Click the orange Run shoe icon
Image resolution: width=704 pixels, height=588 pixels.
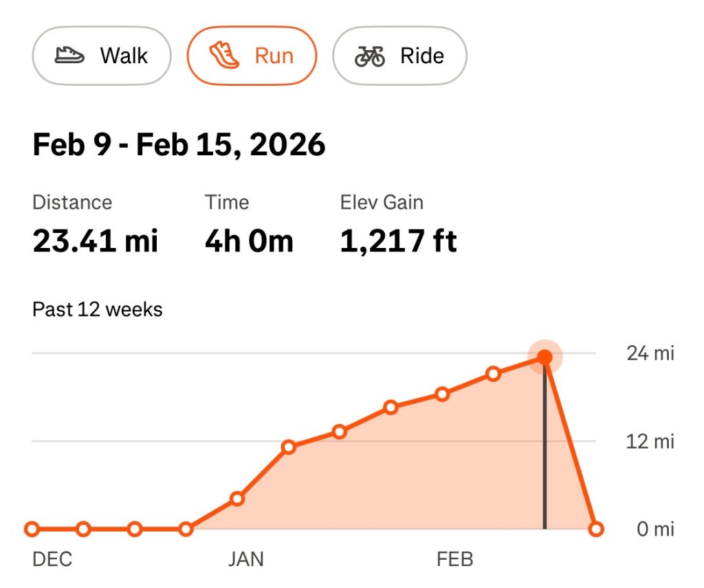click(x=223, y=54)
